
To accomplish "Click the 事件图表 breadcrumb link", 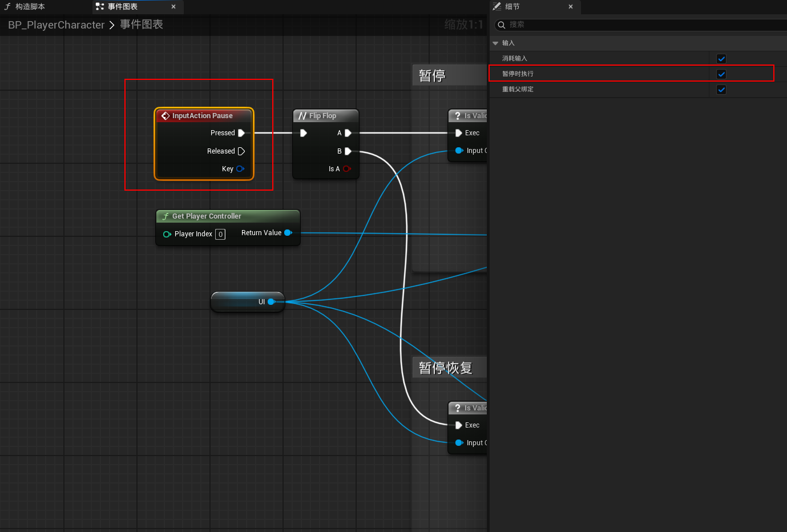I will (x=142, y=25).
